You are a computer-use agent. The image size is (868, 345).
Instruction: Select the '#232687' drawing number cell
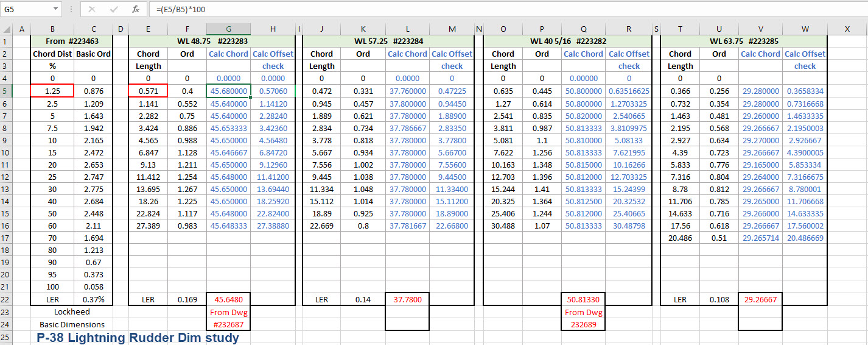point(228,324)
